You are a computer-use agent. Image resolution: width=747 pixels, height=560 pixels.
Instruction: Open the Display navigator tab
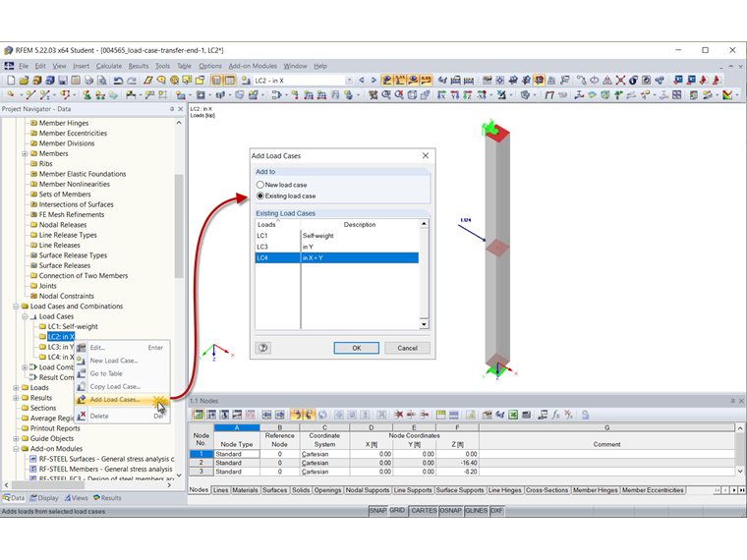(x=44, y=498)
